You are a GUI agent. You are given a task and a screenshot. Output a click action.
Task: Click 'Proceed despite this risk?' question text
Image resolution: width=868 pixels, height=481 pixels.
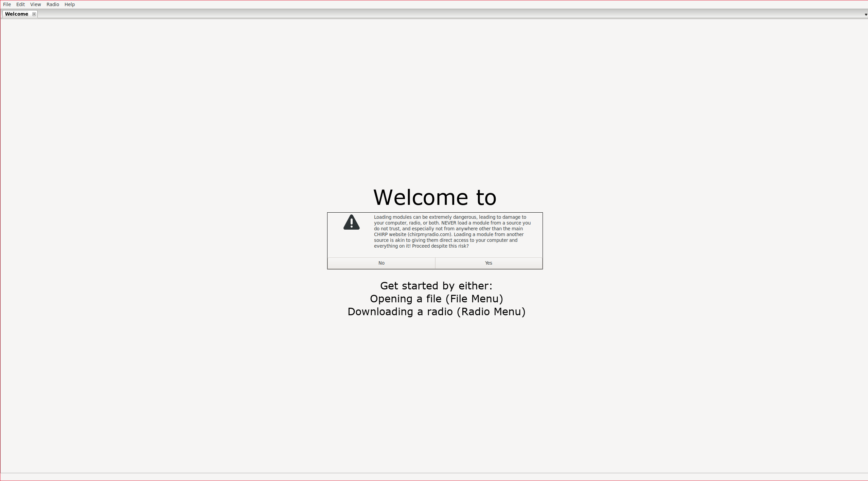pos(440,246)
